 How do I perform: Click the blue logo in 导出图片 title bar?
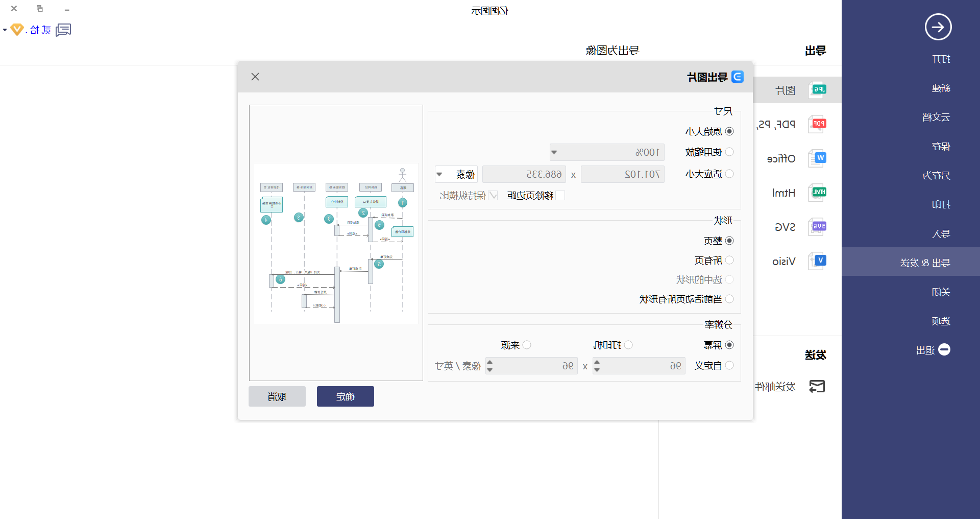click(737, 77)
